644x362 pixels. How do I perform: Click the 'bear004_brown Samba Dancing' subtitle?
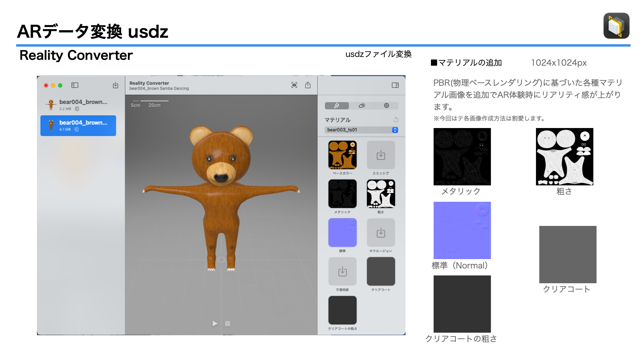point(159,88)
